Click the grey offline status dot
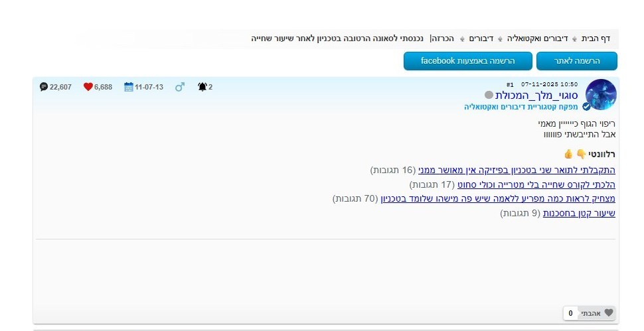Viewport: 644px width, 331px height. (x=489, y=95)
